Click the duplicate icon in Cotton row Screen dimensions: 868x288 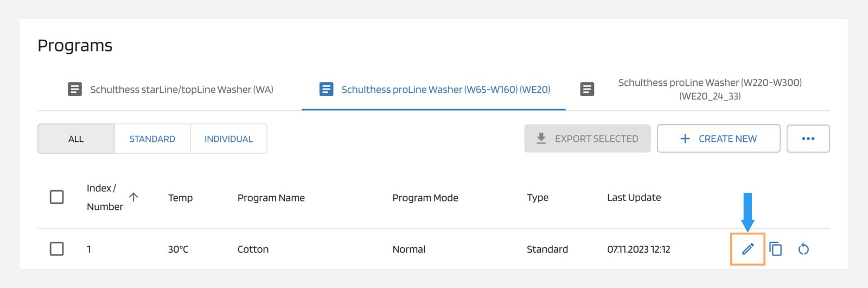tap(776, 249)
